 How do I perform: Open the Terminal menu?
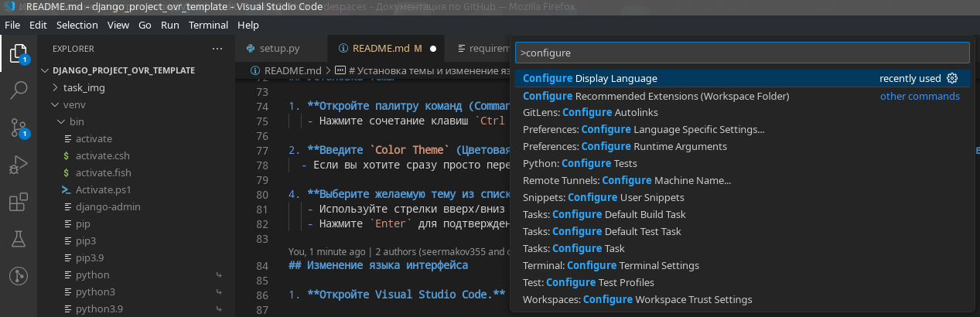pyautogui.click(x=208, y=25)
